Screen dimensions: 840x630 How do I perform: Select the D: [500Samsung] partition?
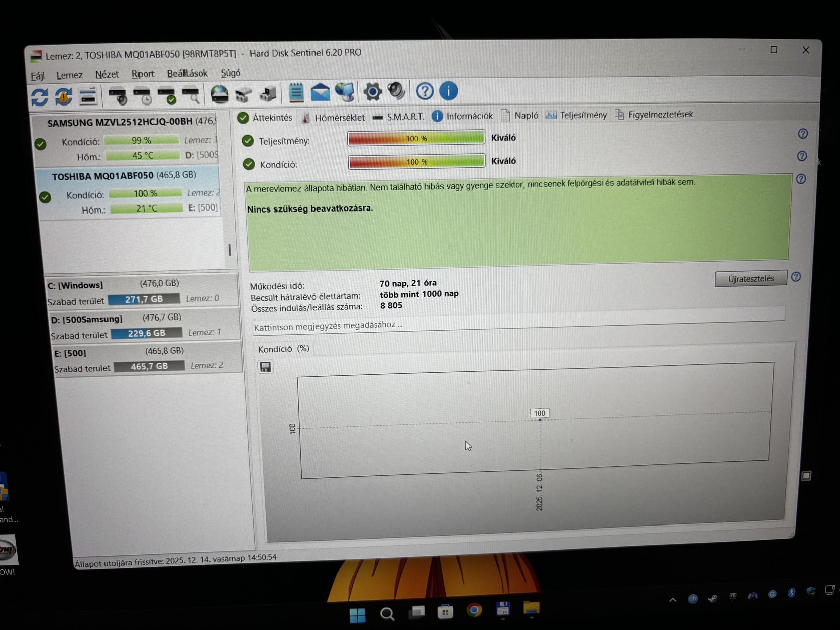click(145, 326)
